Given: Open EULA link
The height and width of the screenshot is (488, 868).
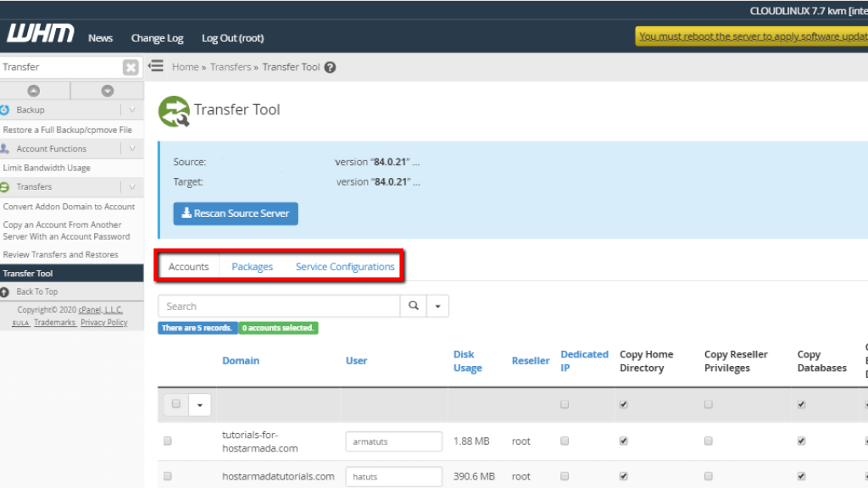Looking at the screenshot, I should [x=20, y=323].
